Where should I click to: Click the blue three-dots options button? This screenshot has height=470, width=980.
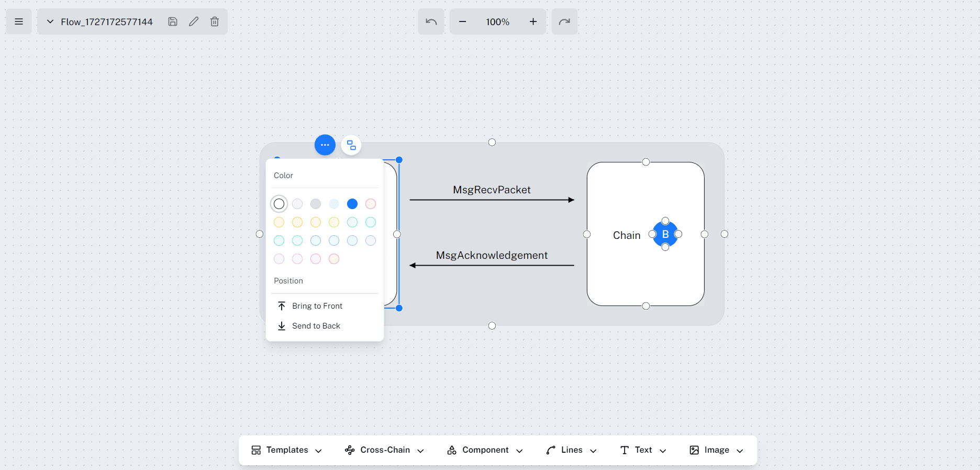(325, 145)
